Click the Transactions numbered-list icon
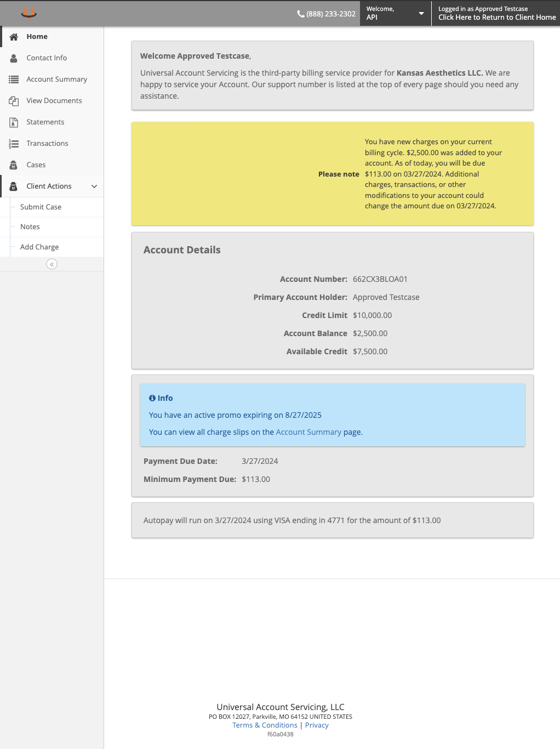 pos(14,144)
